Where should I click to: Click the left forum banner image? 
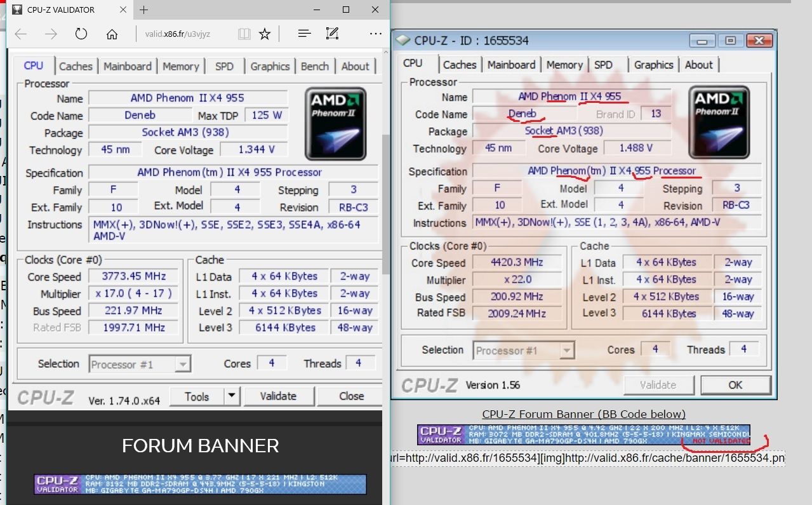(201, 484)
